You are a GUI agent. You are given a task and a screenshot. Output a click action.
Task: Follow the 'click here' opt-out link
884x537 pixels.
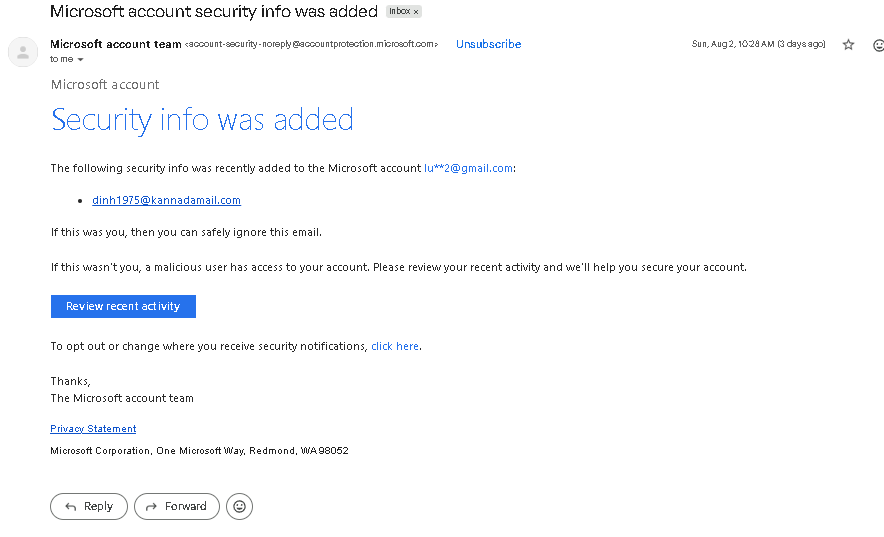pos(395,346)
